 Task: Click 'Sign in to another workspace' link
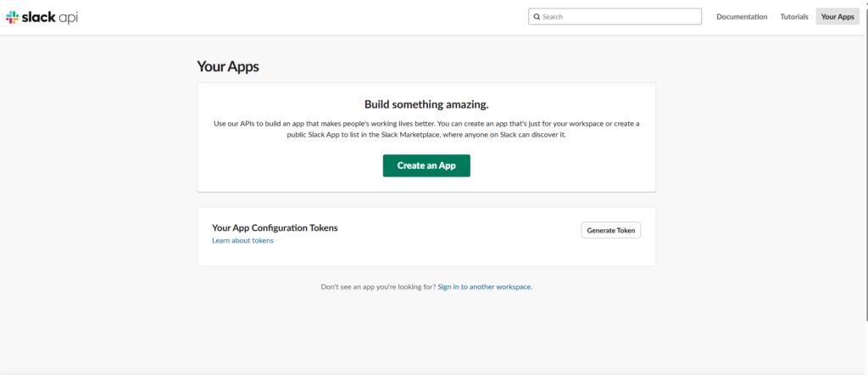(485, 287)
